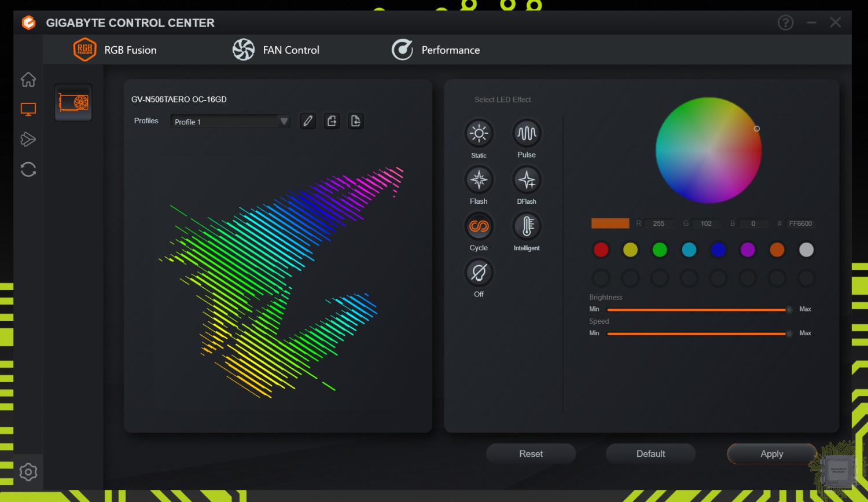Image resolution: width=868 pixels, height=502 pixels.
Task: Select the Pulse LED effect
Action: [527, 133]
